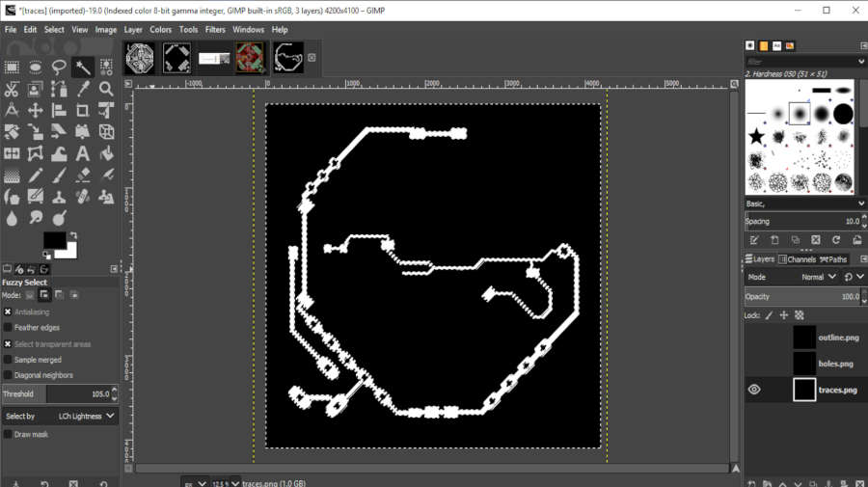
Task: Set selection mode to Add
Action: [44, 295]
